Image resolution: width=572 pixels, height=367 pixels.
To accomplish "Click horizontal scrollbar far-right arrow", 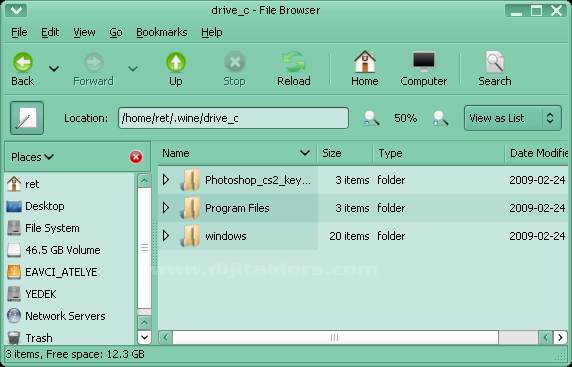I will pos(560,337).
